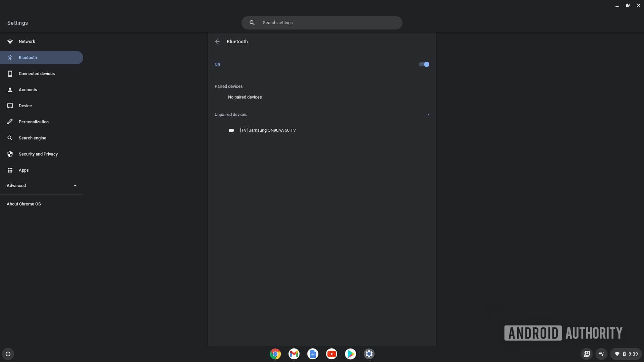The width and height of the screenshot is (644, 362).
Task: Launch YouTube from the shelf
Action: [331, 354]
